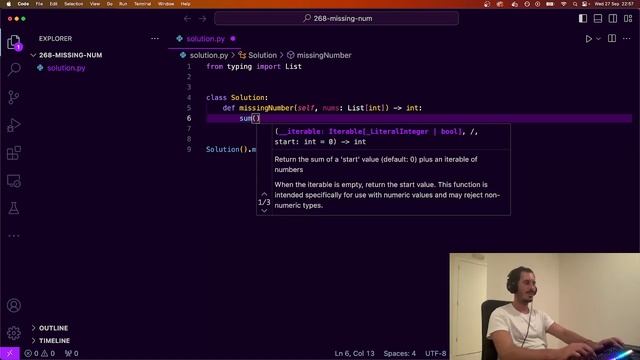Show next signature in hint popup
Screen dimensions: 640x360
coord(264,210)
